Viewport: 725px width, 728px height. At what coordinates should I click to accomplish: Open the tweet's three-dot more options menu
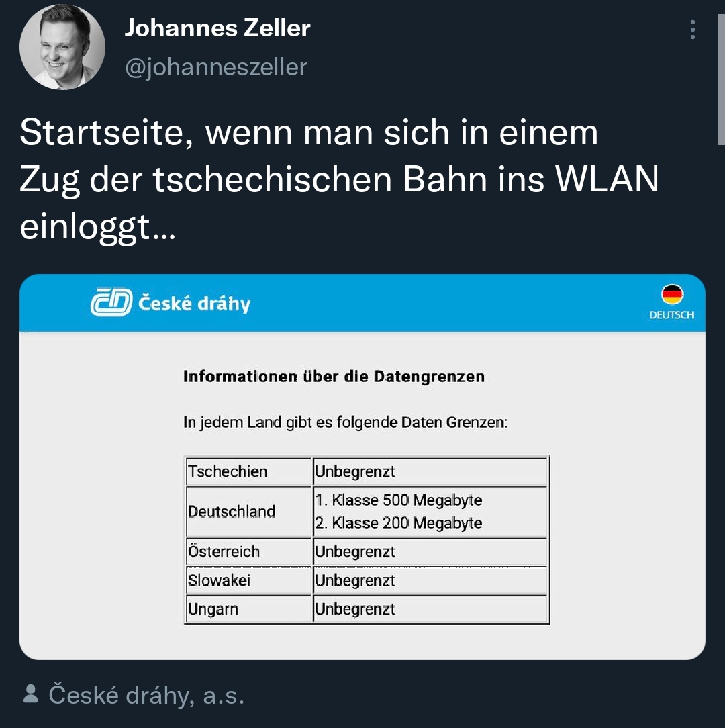click(692, 30)
